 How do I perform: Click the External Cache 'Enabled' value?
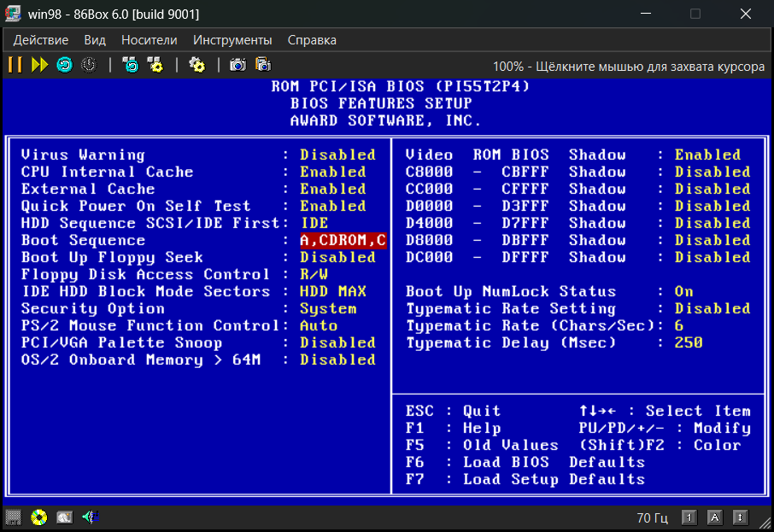pos(333,189)
